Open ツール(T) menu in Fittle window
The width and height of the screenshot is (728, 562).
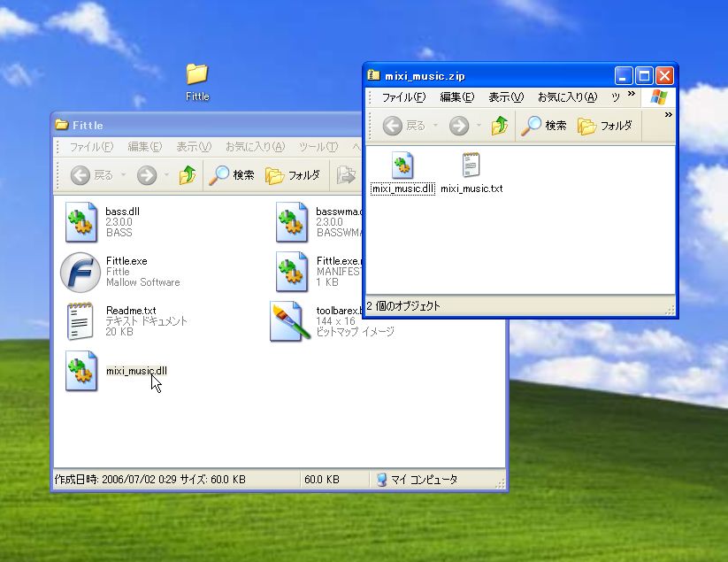[x=318, y=147]
